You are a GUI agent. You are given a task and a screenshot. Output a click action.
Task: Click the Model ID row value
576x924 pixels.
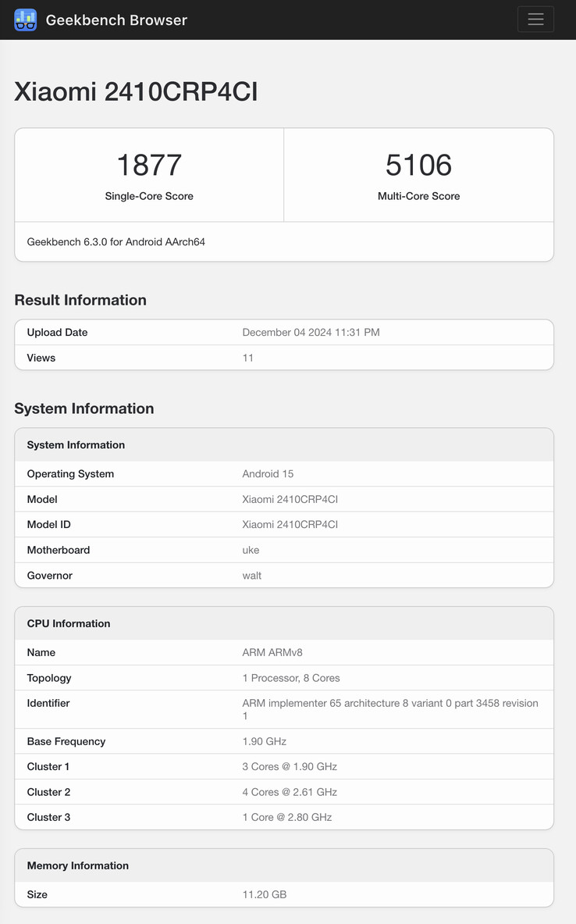click(x=290, y=525)
